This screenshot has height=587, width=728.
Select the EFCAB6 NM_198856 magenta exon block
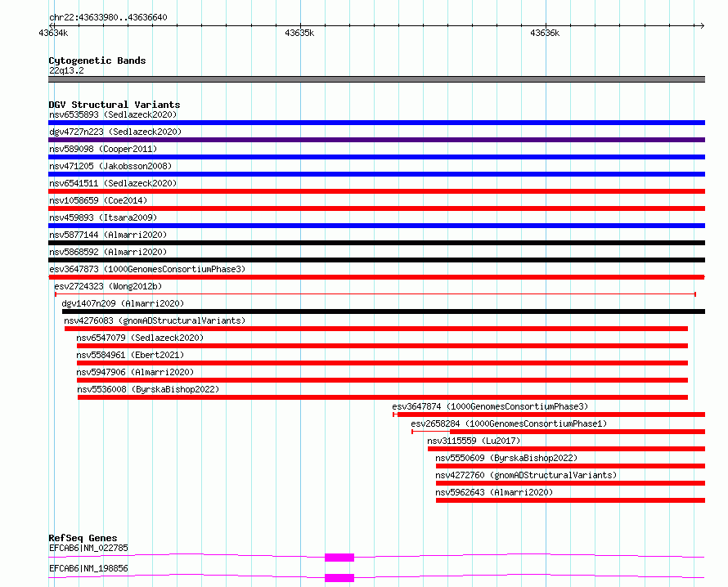coord(339,578)
